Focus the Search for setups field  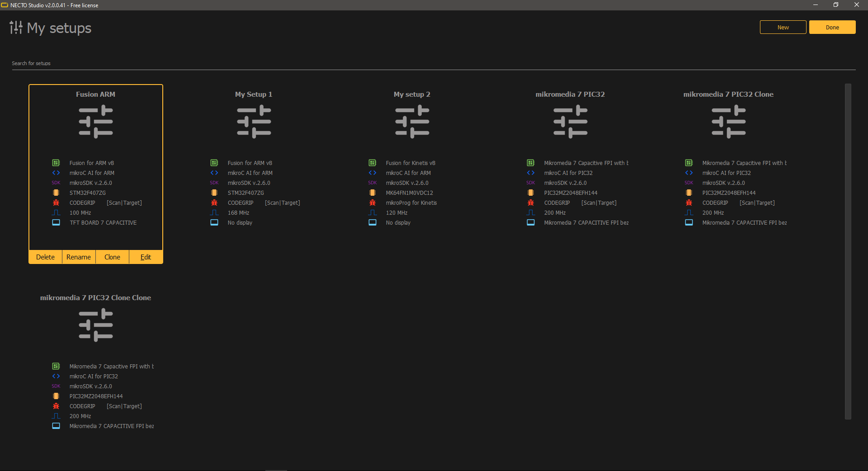tap(434, 63)
